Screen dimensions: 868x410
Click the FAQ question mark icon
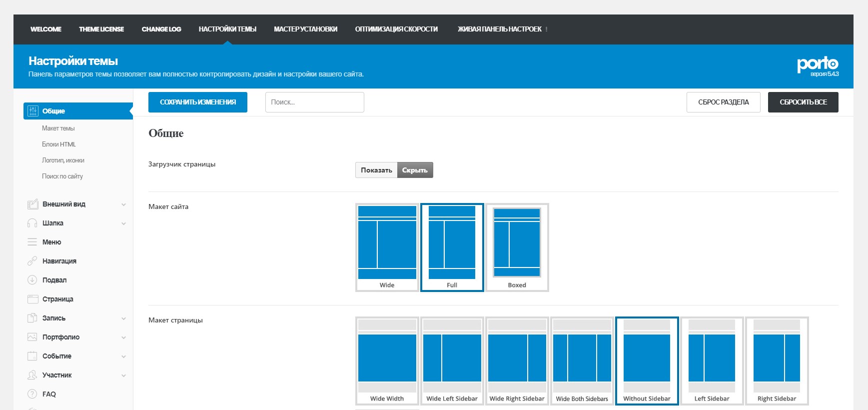click(x=32, y=394)
